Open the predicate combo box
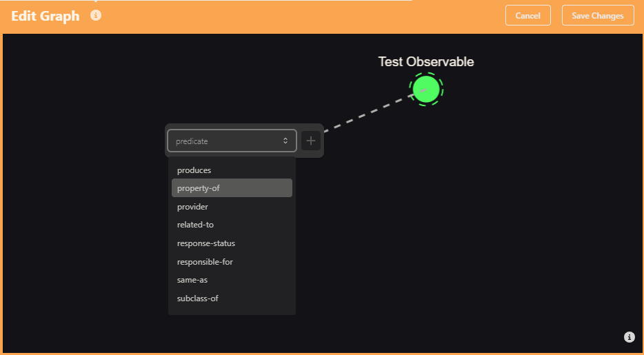The image size is (644, 355). pos(232,141)
